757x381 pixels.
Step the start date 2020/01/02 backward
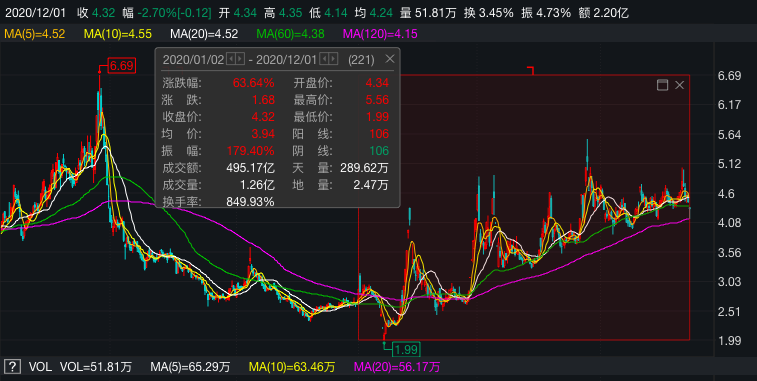[x=231, y=59]
